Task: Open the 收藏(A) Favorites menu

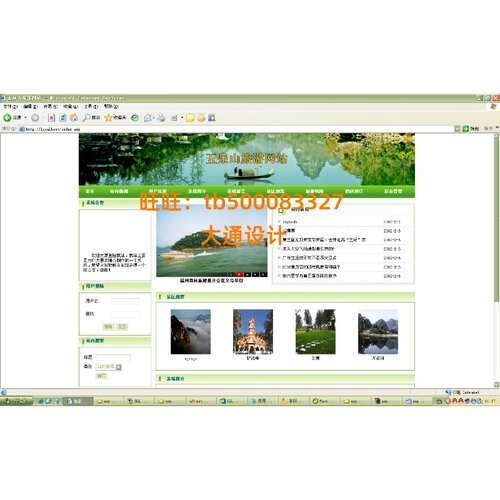Action: click(x=71, y=107)
